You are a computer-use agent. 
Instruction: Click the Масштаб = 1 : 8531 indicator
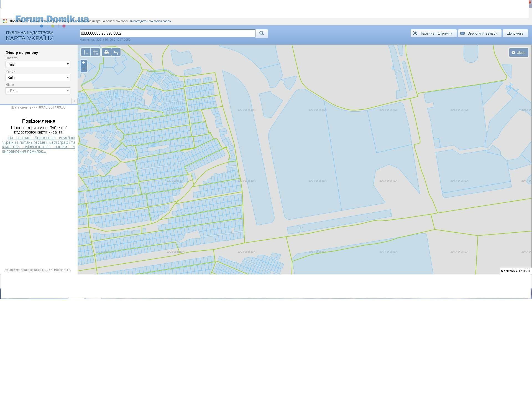pos(515,271)
